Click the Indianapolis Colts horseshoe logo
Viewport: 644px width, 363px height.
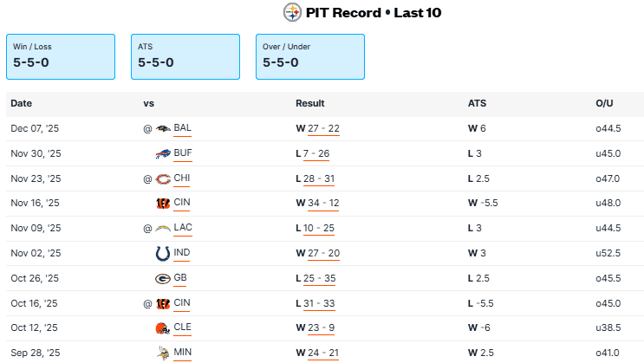(x=162, y=254)
